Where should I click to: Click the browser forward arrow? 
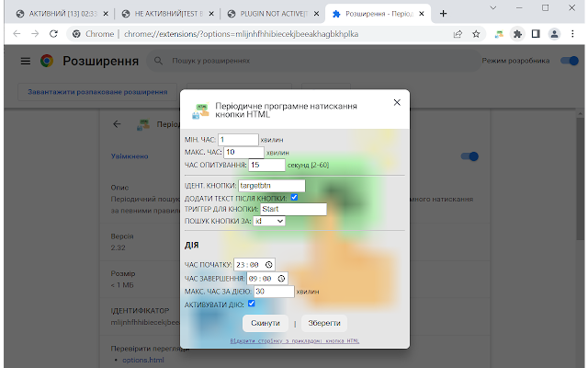35,34
